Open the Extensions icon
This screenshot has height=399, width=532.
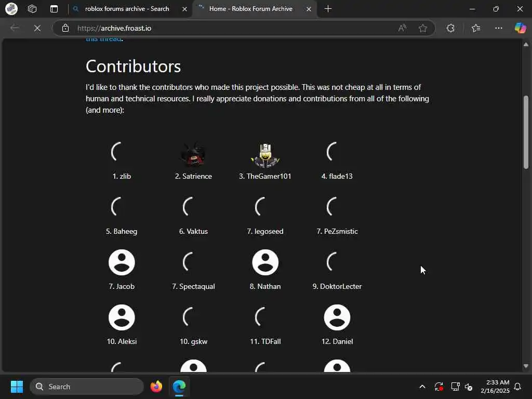450,28
